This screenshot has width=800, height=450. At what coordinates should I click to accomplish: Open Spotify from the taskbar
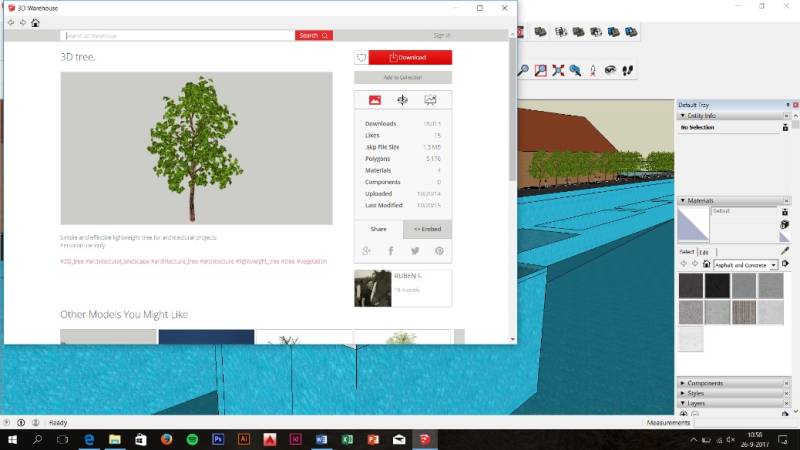[x=192, y=439]
